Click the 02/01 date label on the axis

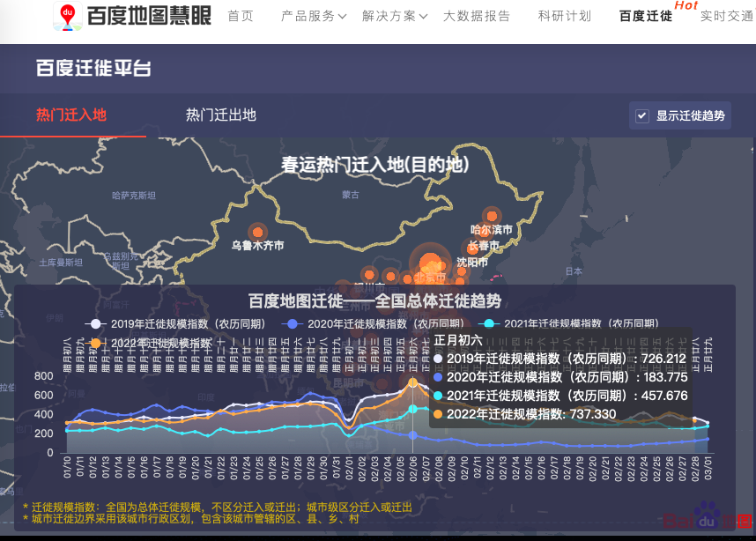[x=349, y=467]
